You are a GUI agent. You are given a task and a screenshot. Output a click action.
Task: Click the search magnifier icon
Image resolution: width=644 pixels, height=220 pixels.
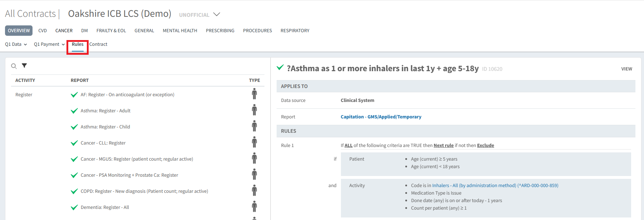[x=14, y=66]
